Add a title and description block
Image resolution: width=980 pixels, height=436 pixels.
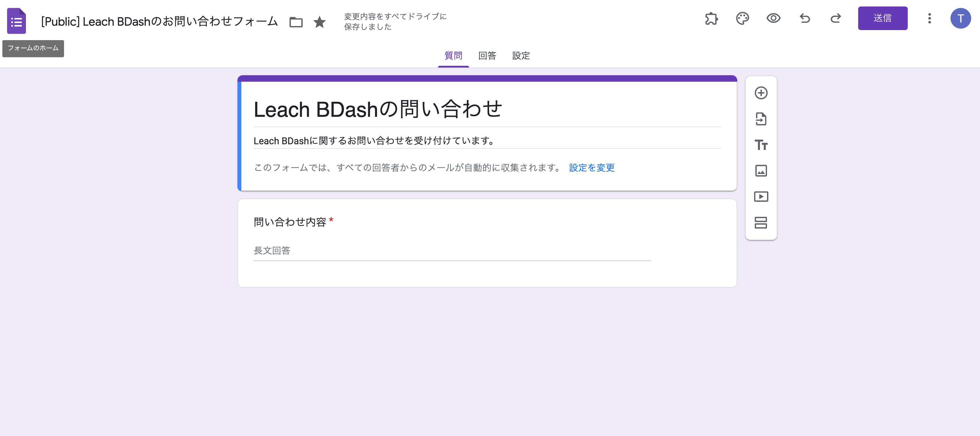[761, 145]
